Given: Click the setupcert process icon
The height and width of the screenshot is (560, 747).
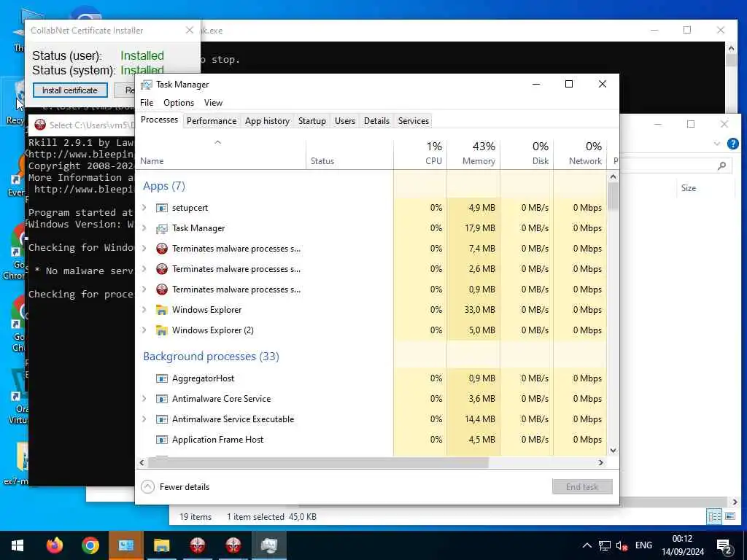Looking at the screenshot, I should [x=162, y=208].
